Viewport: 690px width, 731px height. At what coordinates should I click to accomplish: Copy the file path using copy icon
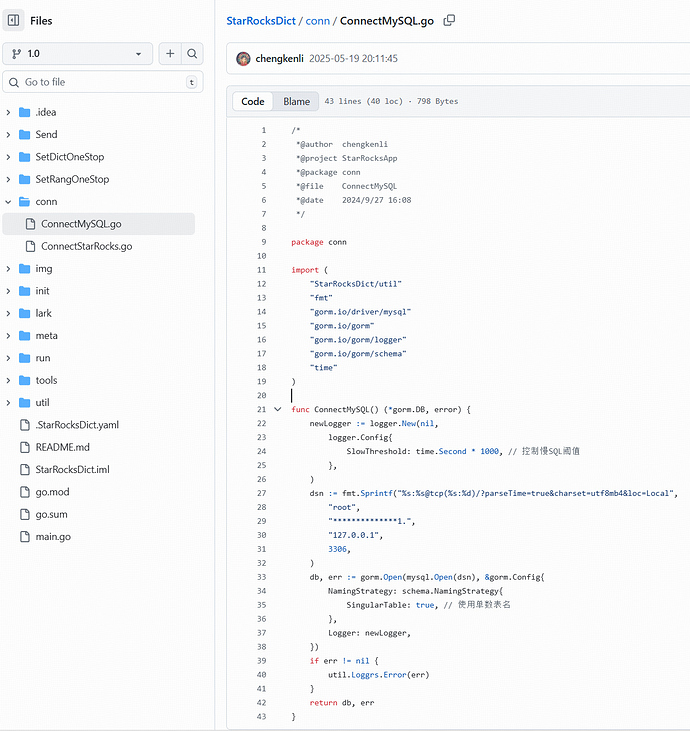point(449,20)
